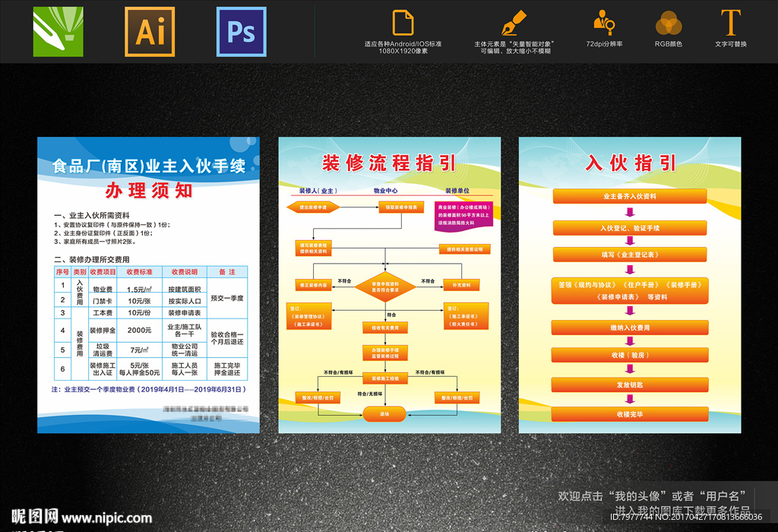Click the '收费标准' table header cell
Image resolution: width=778 pixels, height=532 pixels.
click(x=140, y=272)
